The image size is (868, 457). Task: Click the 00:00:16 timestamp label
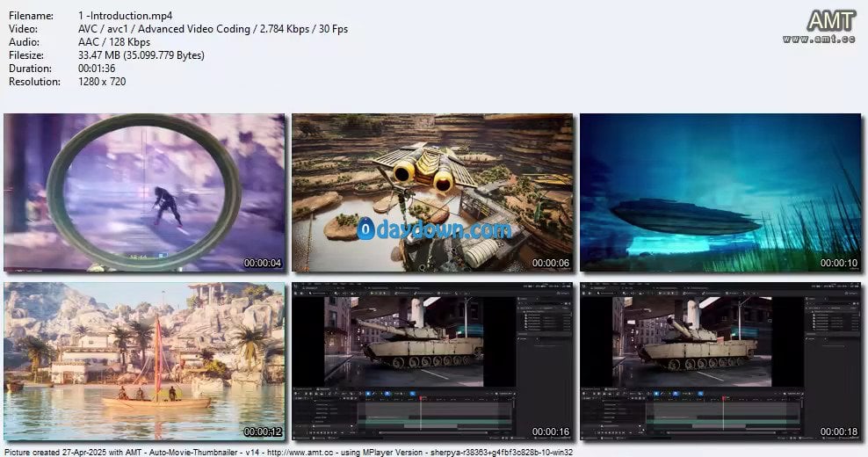pyautogui.click(x=551, y=432)
